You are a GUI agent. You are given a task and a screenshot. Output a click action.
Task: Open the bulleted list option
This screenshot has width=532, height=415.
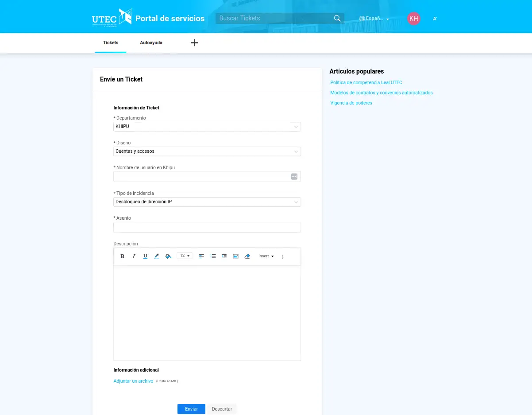click(213, 256)
